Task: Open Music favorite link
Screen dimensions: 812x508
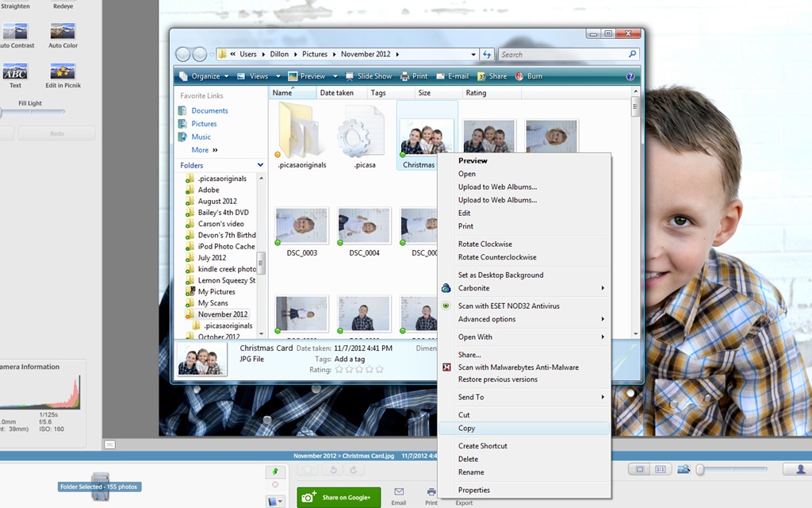Action: coord(201,137)
